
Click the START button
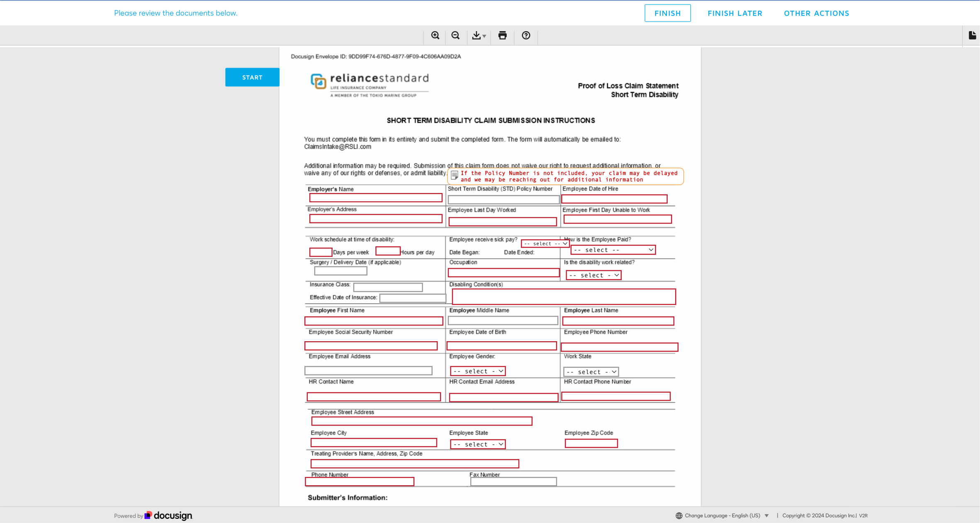tap(252, 77)
